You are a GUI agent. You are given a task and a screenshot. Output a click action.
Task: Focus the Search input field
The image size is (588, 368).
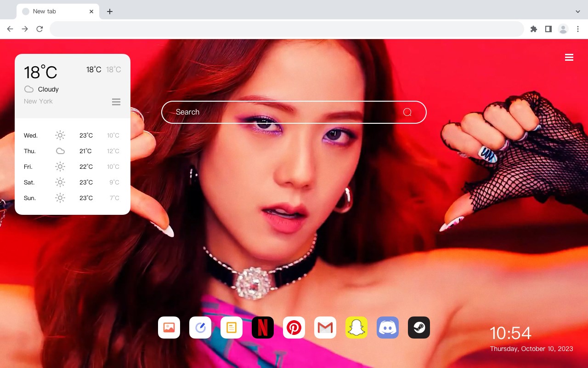coord(294,112)
